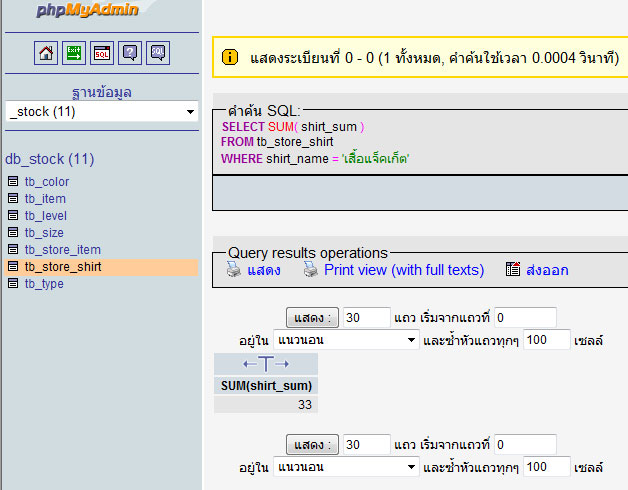Open the _stock (11) database dropdown
The image size is (628, 490).
(102, 111)
